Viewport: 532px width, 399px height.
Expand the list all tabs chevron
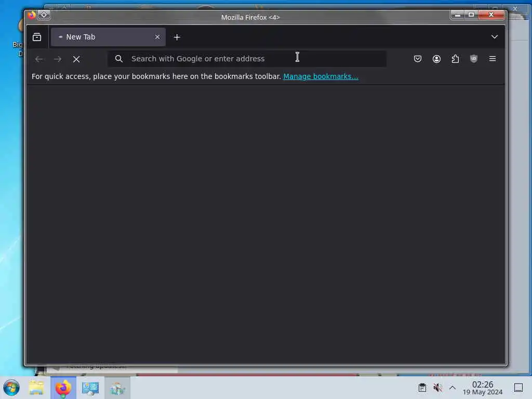[x=495, y=37]
